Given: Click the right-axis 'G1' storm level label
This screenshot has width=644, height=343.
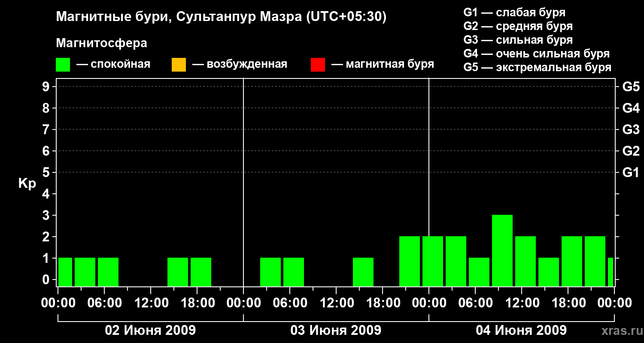Looking at the screenshot, I should point(631,172).
